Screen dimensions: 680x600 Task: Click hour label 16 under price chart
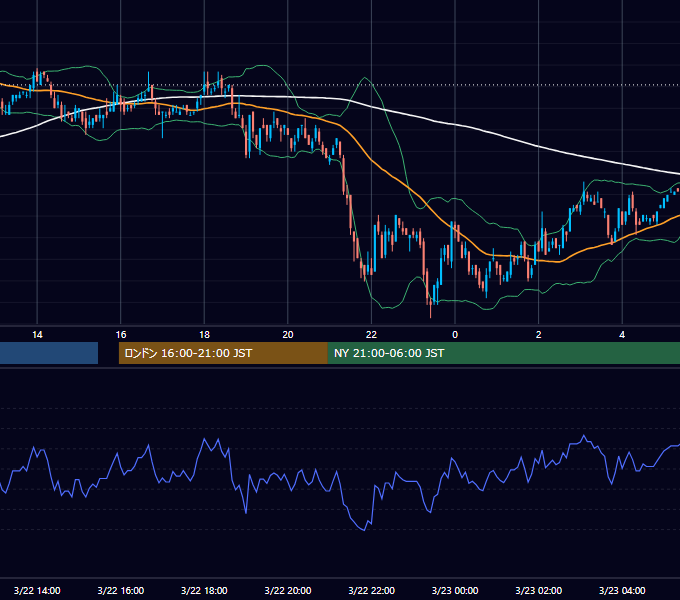(121, 335)
